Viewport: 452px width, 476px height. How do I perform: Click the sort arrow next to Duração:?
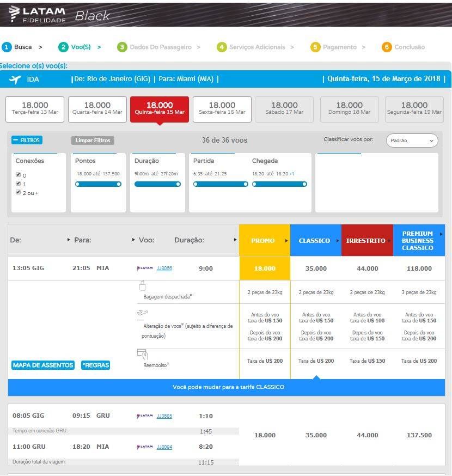235,240
